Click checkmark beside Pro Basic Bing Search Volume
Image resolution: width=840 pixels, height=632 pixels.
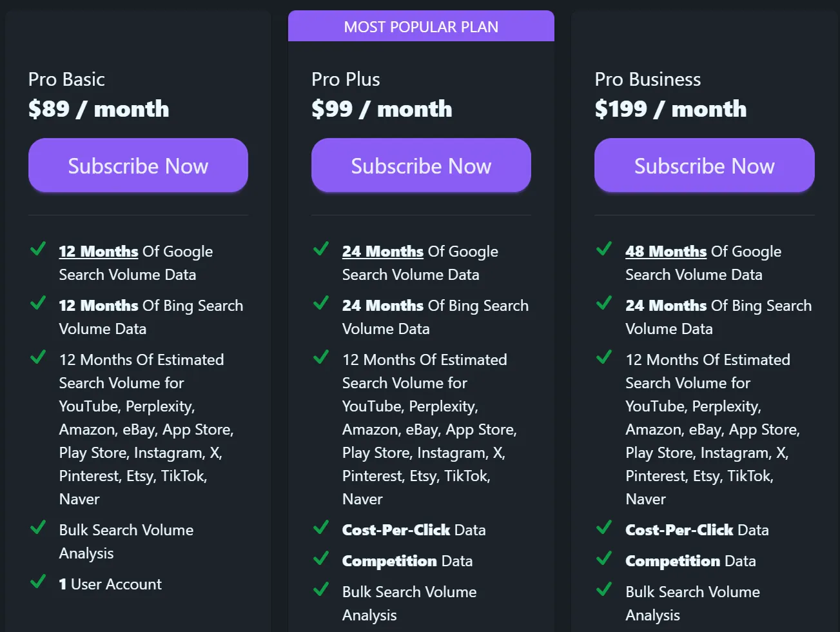pos(38,303)
